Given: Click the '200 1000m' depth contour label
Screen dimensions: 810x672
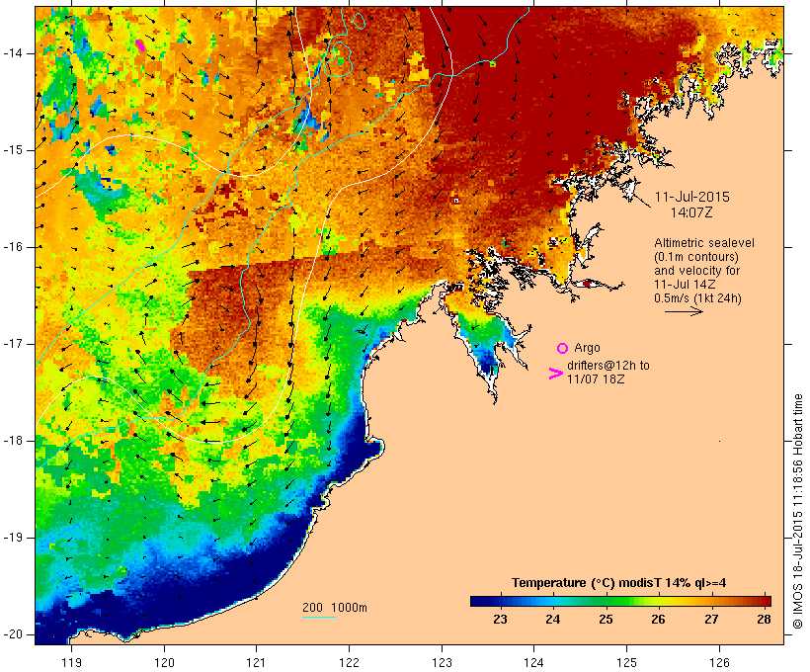Looking at the screenshot, I should [x=335, y=608].
